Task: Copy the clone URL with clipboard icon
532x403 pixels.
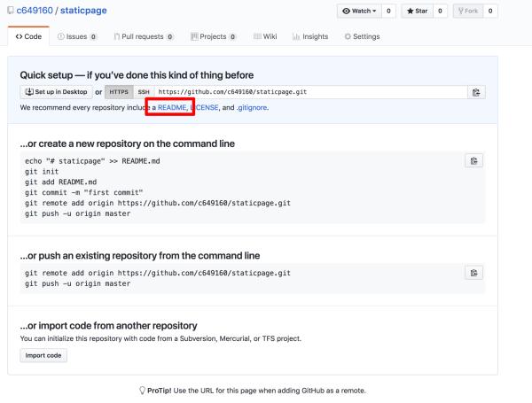Action: 476,92
